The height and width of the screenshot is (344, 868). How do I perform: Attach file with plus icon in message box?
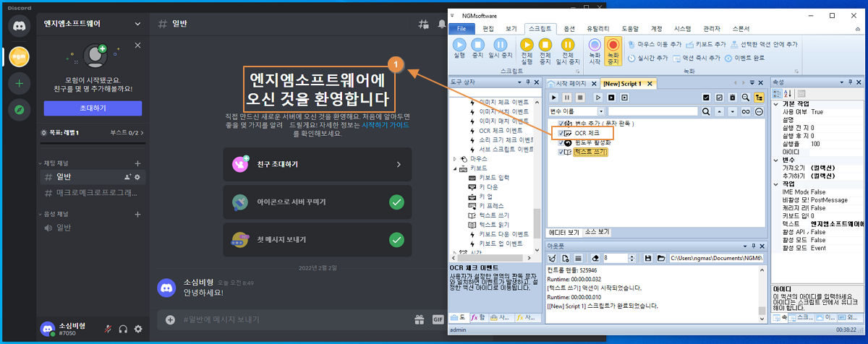click(x=171, y=319)
